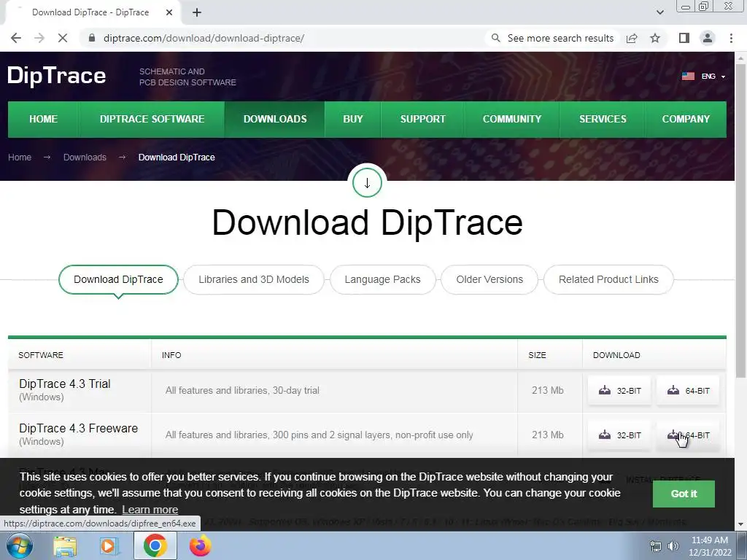
Task: Click the circular down-arrow icon
Action: pyautogui.click(x=367, y=183)
